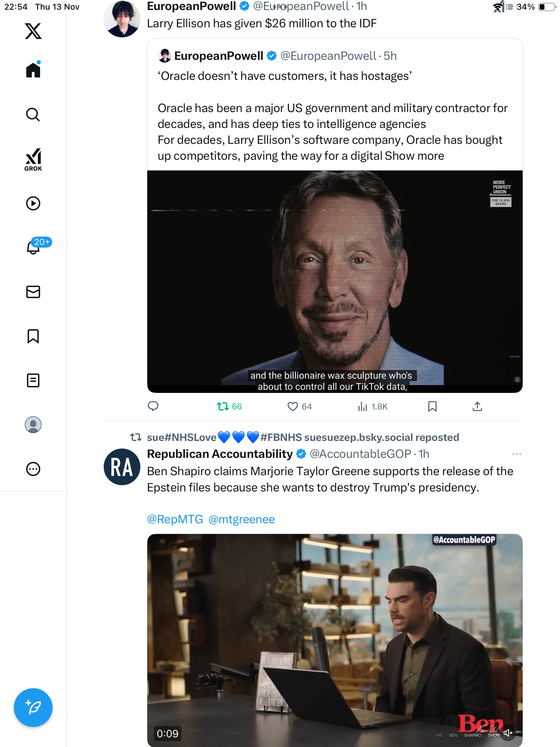Open the Grok assistant from sidebar
This screenshot has height=747, width=560.
click(33, 160)
